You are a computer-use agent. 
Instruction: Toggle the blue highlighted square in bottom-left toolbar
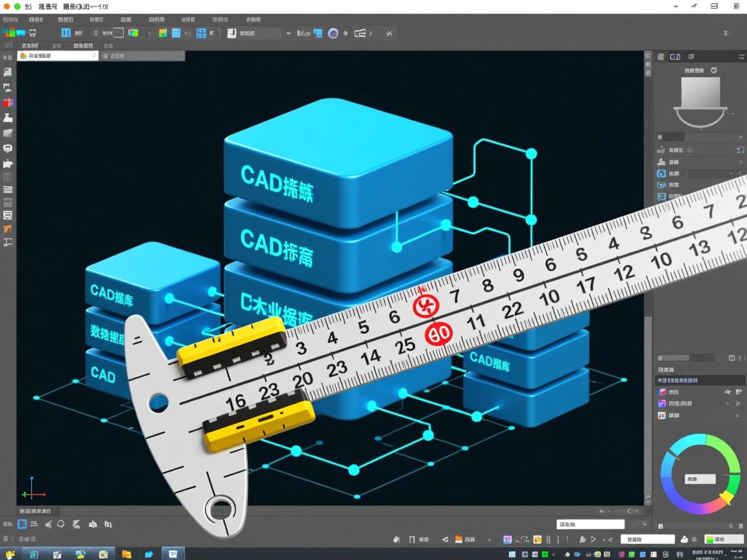[23, 524]
